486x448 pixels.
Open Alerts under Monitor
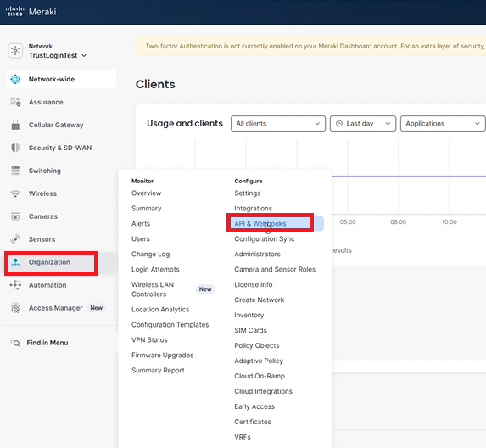point(141,223)
